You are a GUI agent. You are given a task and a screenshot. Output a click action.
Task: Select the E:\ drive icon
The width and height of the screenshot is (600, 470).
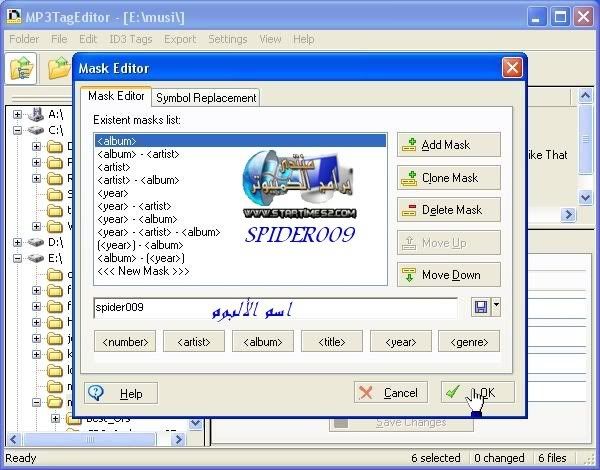[x=36, y=258]
